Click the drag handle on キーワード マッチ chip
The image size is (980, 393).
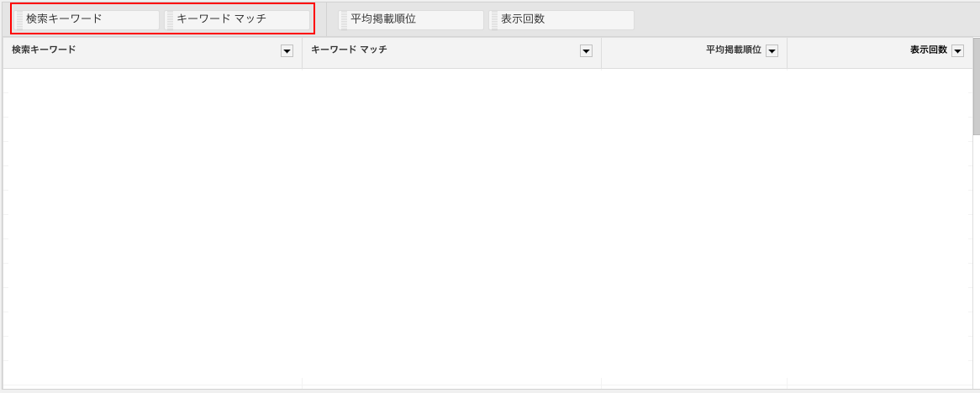point(170,20)
